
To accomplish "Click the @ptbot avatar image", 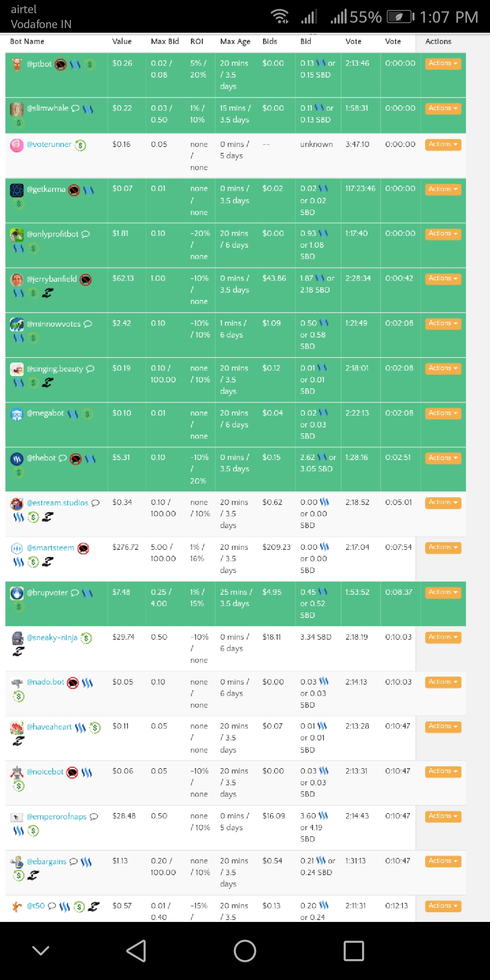I will click(17, 64).
